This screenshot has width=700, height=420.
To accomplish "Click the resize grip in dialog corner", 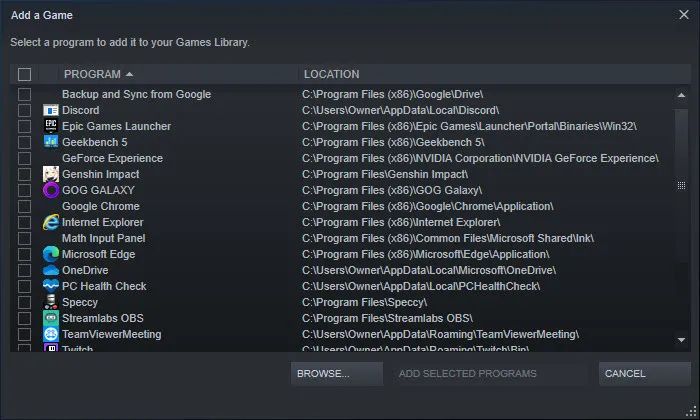I will coord(692,412).
